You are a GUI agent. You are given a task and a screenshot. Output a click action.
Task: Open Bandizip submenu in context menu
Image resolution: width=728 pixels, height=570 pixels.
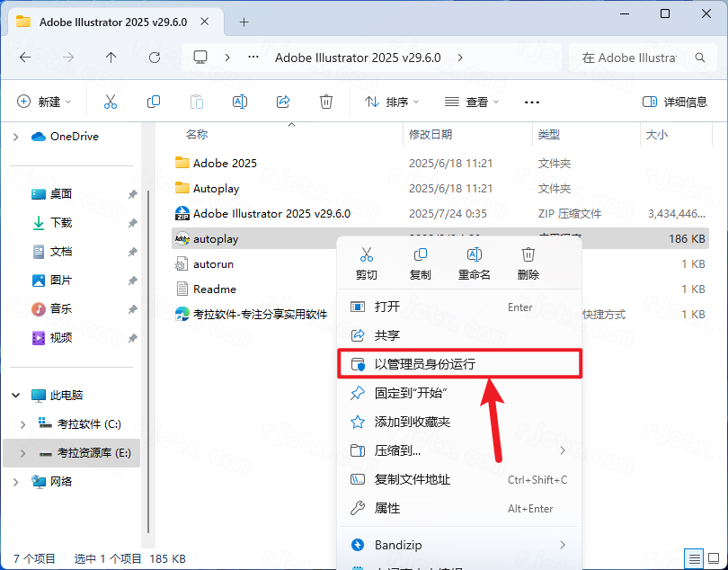point(459,545)
